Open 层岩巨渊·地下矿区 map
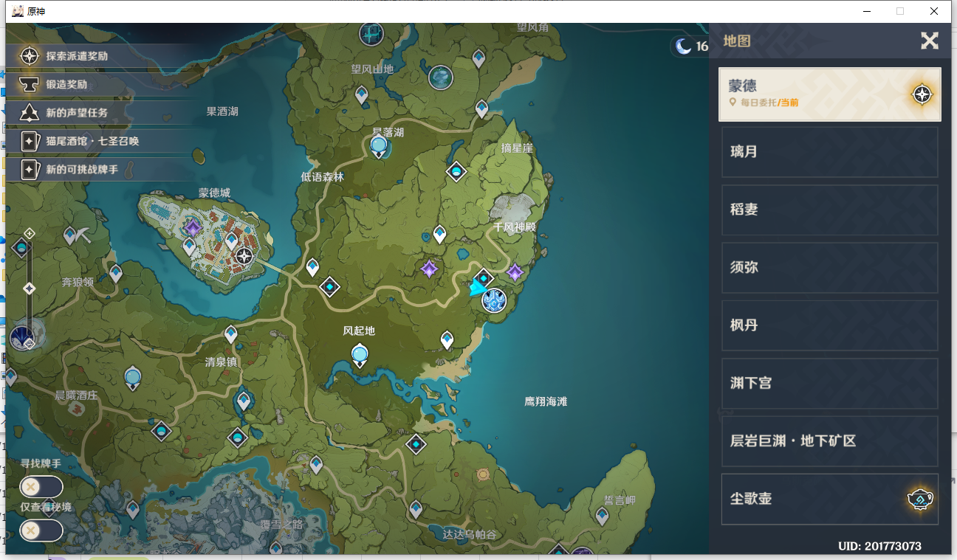 [x=830, y=441]
